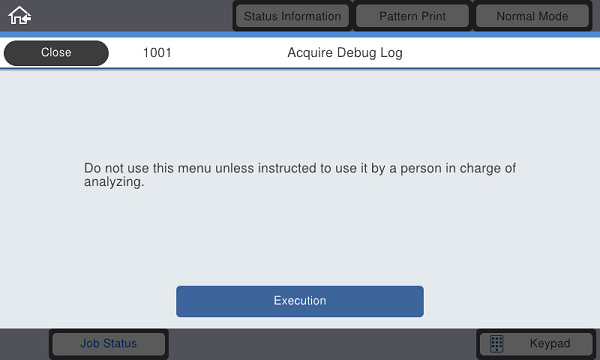This screenshot has height=360, width=600.
Task: Click the Acquire Debug Log title
Action: pyautogui.click(x=345, y=53)
